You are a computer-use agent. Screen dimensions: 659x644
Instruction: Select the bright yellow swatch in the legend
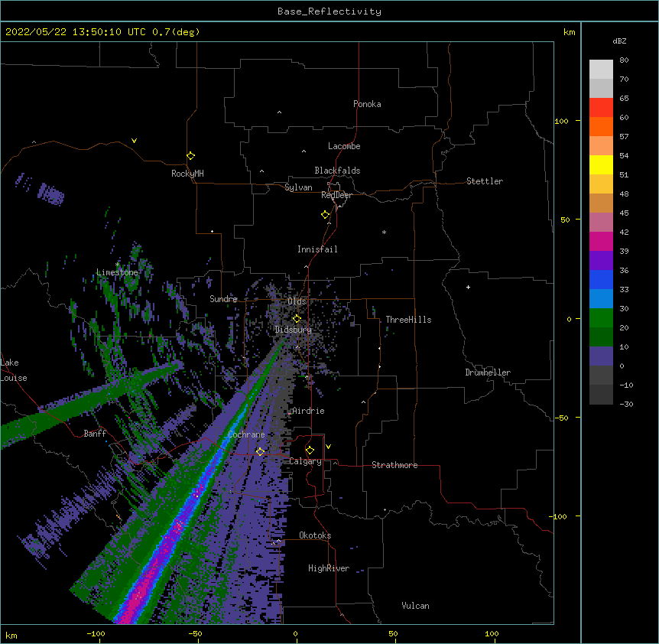(x=601, y=164)
